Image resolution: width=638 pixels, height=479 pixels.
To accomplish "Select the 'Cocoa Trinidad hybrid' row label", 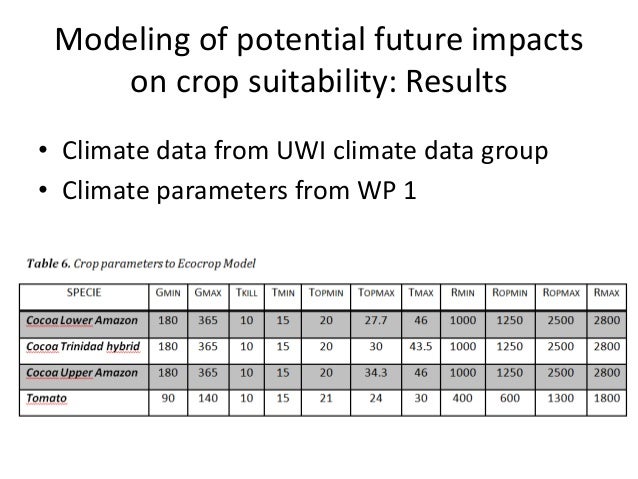I will point(83,346).
